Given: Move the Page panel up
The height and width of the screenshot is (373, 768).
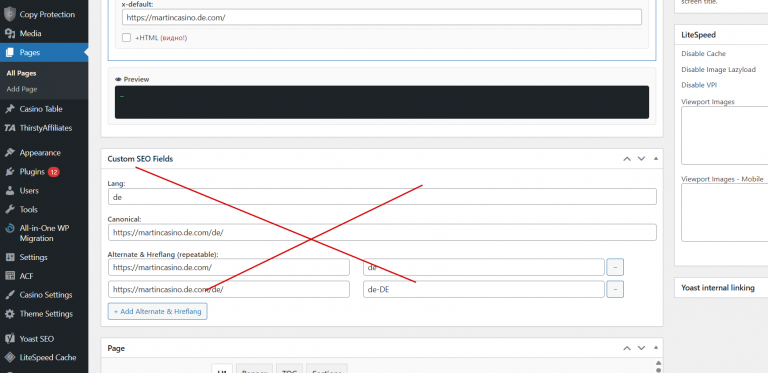Looking at the screenshot, I should pyautogui.click(x=626, y=348).
